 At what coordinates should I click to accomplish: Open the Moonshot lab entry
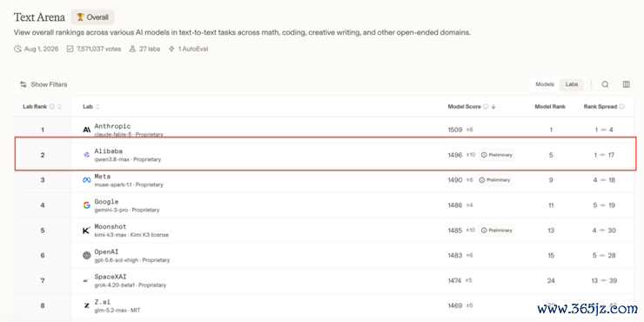point(111,226)
